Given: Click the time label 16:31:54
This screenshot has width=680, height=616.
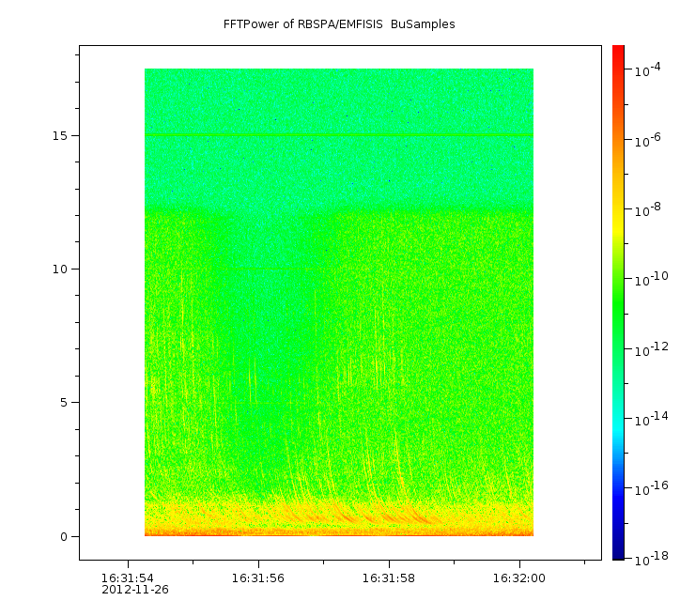Looking at the screenshot, I should point(128,578).
